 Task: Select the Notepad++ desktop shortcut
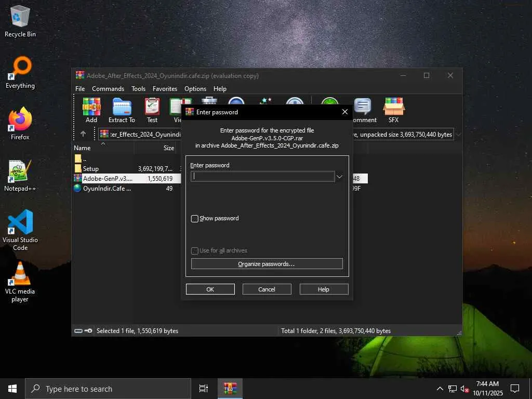click(x=20, y=176)
